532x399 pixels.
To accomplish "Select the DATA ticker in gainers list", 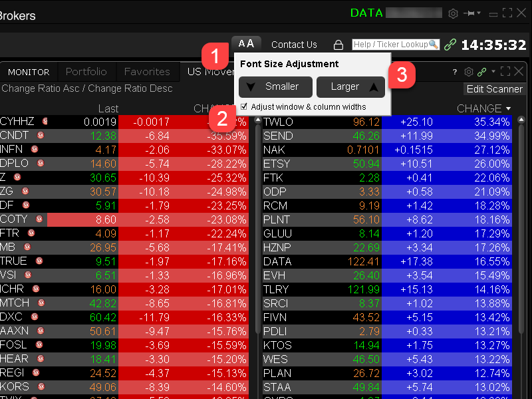I will (x=277, y=261).
